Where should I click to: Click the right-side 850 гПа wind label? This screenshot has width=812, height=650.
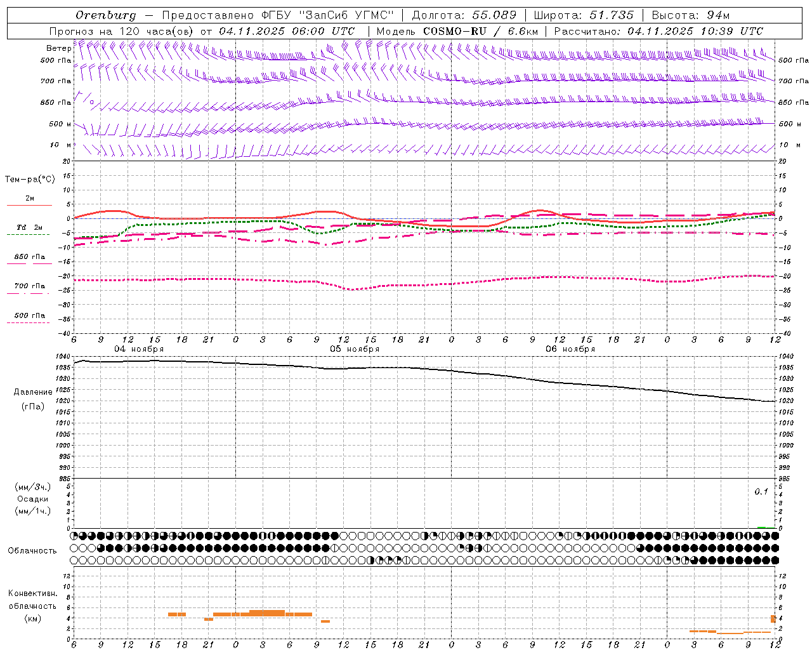(794, 102)
